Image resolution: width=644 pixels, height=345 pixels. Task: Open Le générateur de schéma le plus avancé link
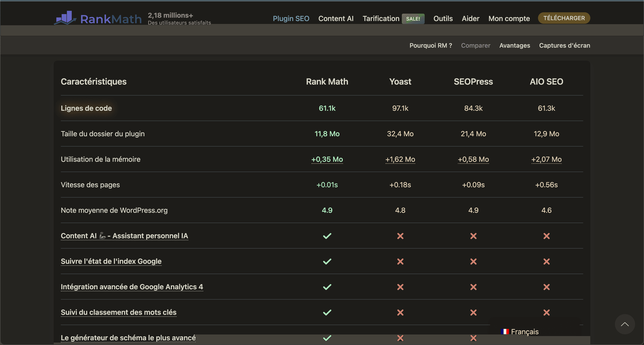pos(128,338)
